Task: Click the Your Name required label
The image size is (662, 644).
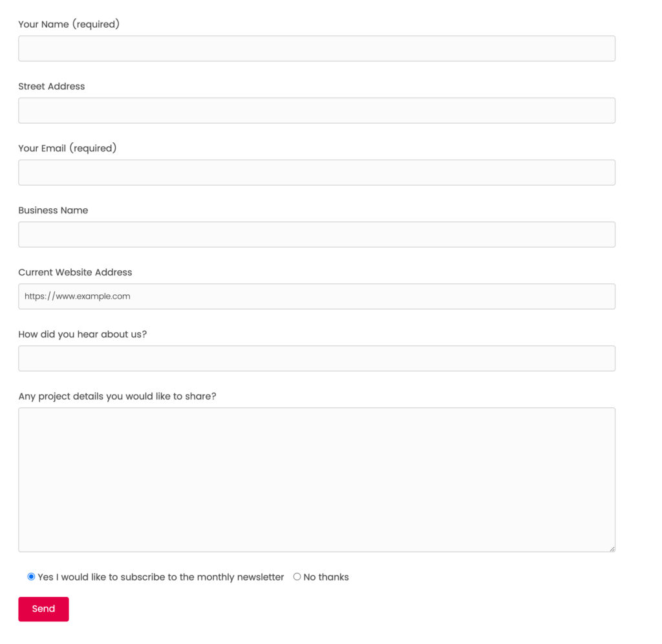Action: [x=69, y=24]
